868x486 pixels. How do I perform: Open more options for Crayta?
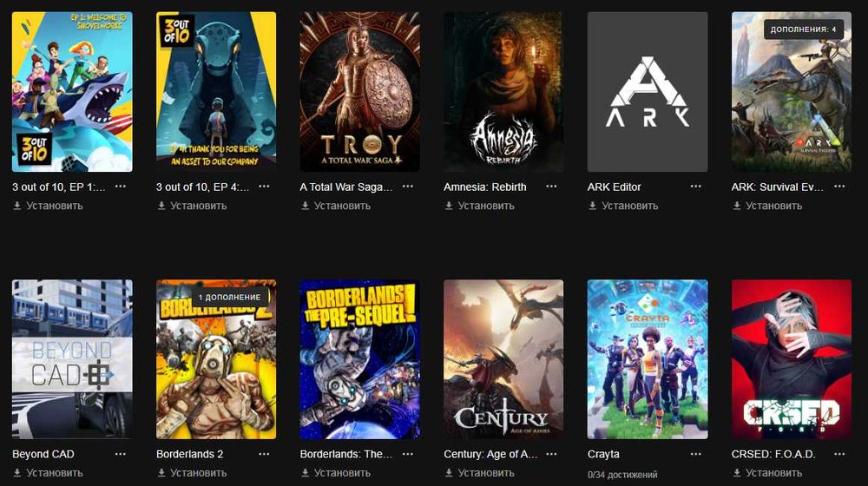(x=695, y=454)
